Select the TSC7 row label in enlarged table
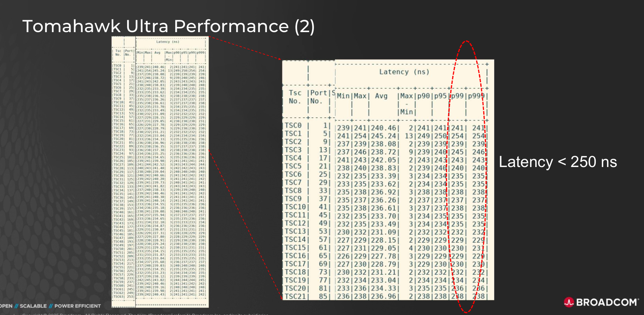The height and width of the screenshot is (315, 644). [293, 182]
